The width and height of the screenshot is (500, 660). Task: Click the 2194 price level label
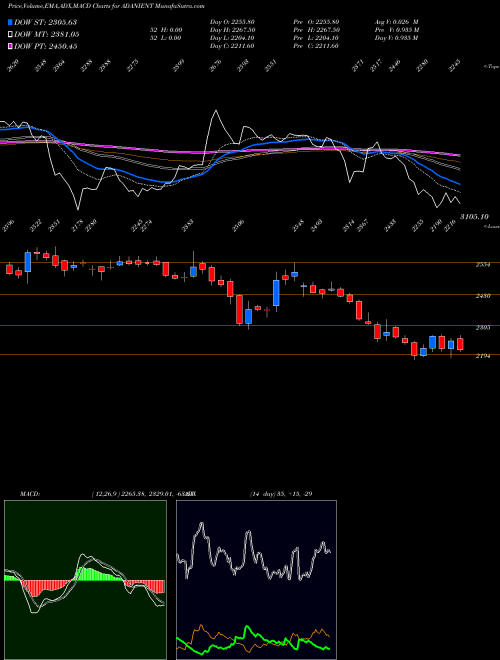tap(483, 357)
